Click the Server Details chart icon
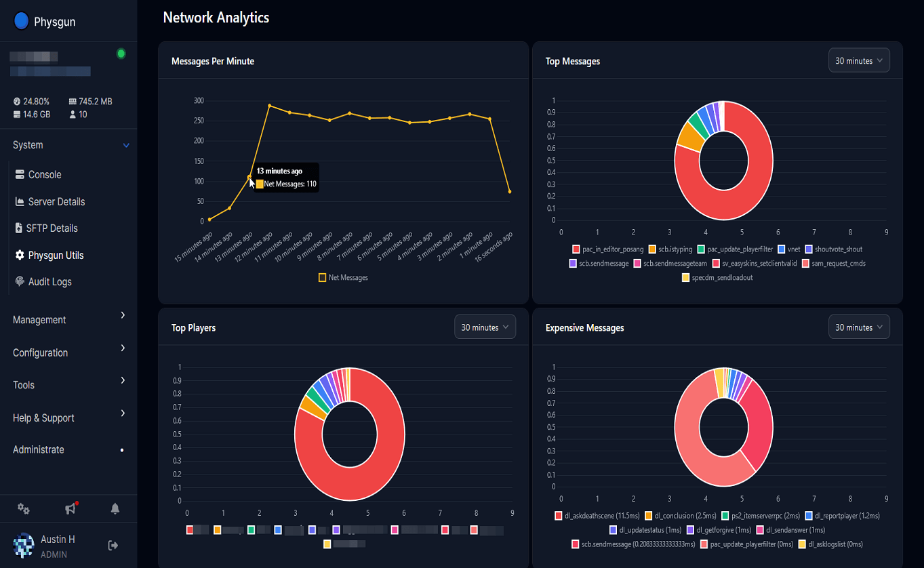 [20, 202]
